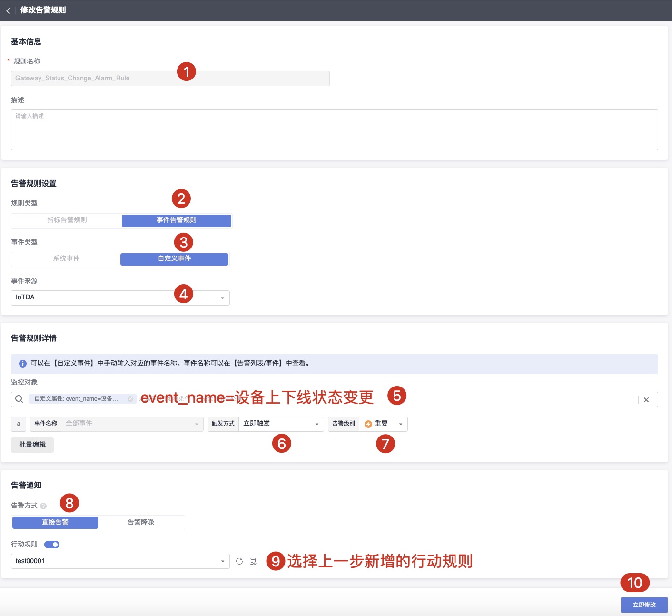Clear the 监控对象 filter with the X icon
The image size is (672, 616).
[646, 399]
